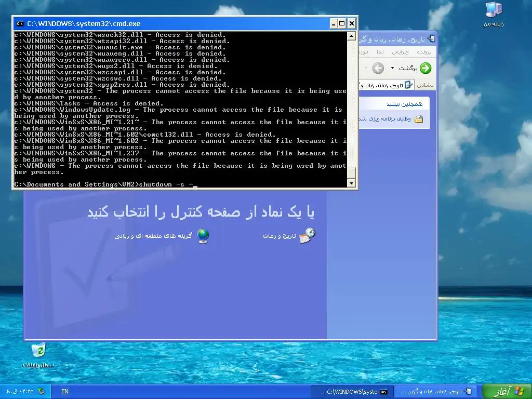Click gray Forward arrow in Control Panel window
The width and height of the screenshot is (532, 399).
[378, 68]
